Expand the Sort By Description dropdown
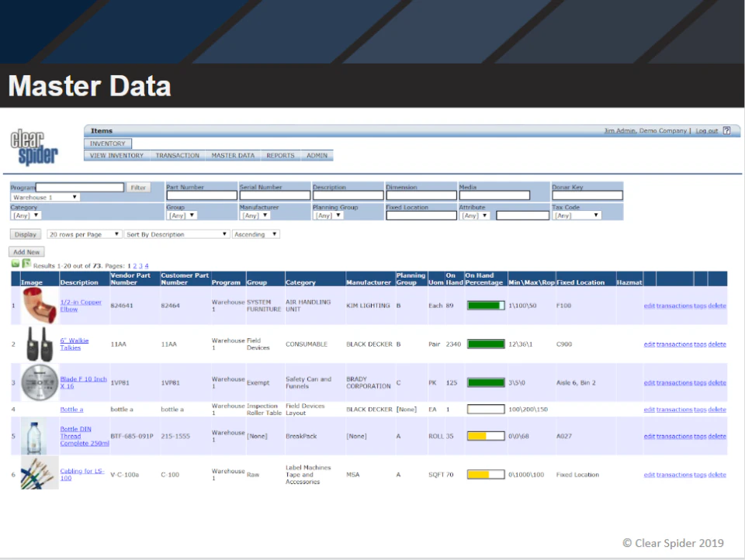Screen dimensions: 745x560 177,234
